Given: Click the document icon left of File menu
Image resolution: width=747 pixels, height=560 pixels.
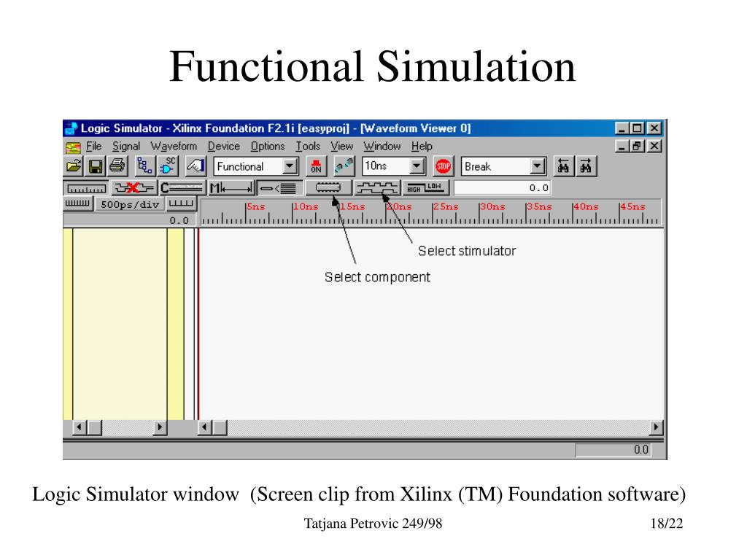Looking at the screenshot, I should click(73, 147).
